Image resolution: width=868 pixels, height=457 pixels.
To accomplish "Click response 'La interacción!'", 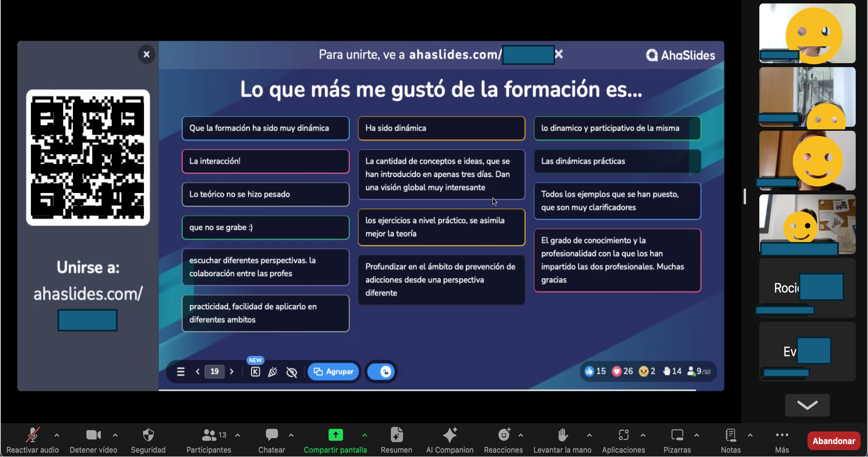I will point(265,161).
